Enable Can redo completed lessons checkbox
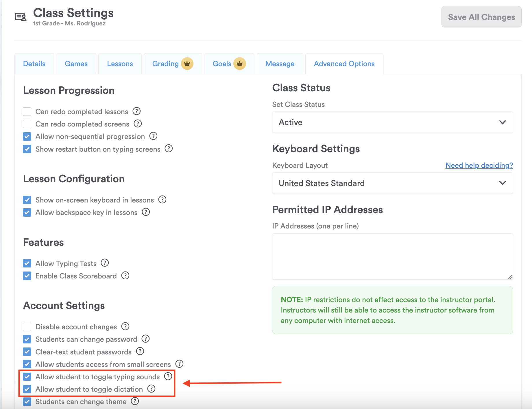Screen dimensions: 532x409 pyautogui.click(x=27, y=111)
